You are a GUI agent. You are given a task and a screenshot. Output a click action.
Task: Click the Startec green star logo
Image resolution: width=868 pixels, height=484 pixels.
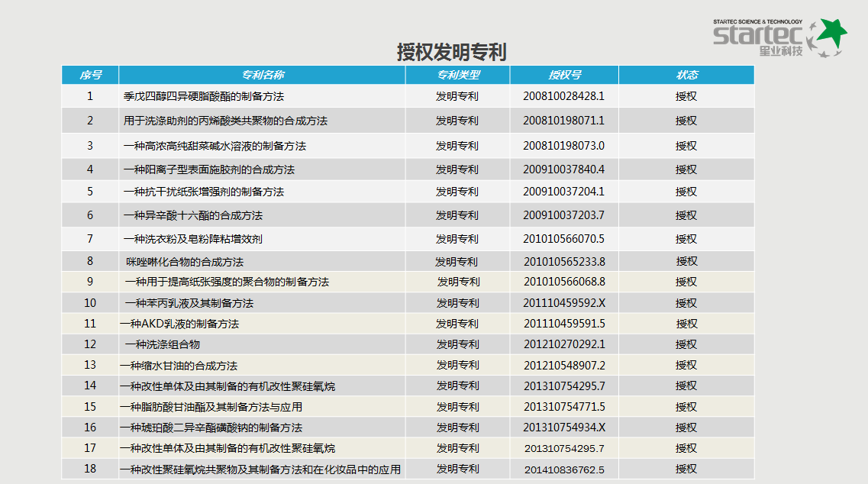click(828, 37)
